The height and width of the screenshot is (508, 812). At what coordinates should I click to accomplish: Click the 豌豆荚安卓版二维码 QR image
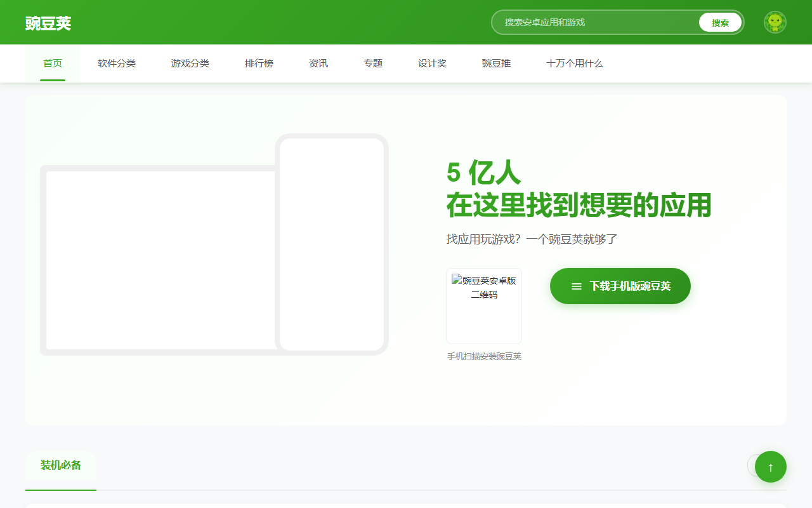point(484,306)
